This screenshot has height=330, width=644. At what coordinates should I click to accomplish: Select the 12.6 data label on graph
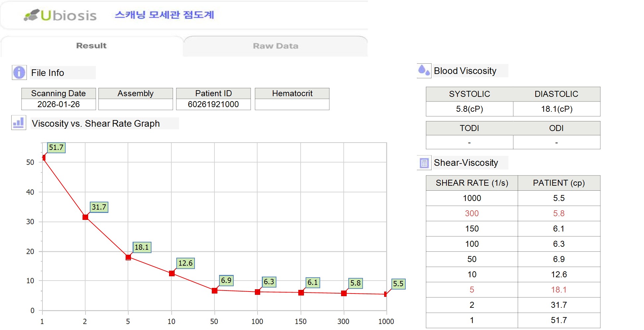point(186,263)
